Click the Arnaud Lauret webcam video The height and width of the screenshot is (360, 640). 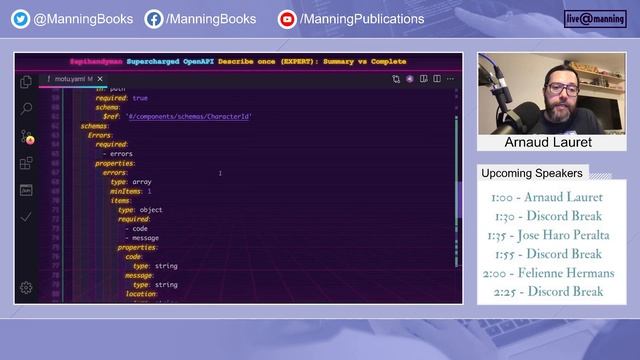pyautogui.click(x=552, y=94)
